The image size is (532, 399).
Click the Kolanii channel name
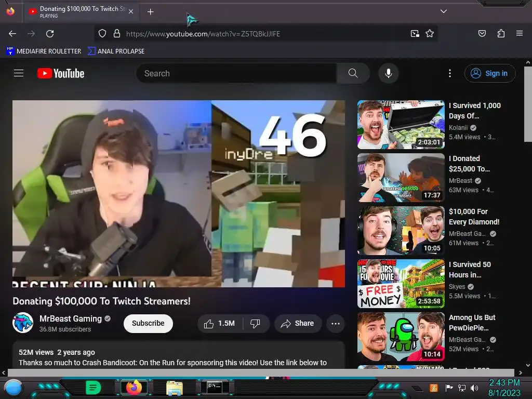[x=458, y=128]
